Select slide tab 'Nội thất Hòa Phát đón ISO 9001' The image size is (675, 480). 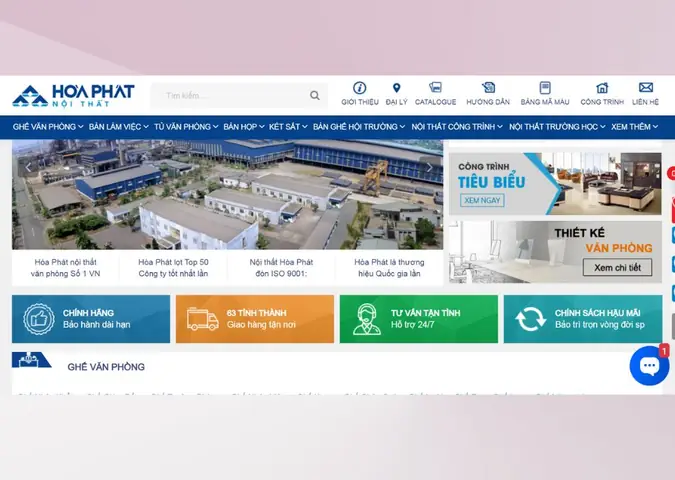pos(281,268)
